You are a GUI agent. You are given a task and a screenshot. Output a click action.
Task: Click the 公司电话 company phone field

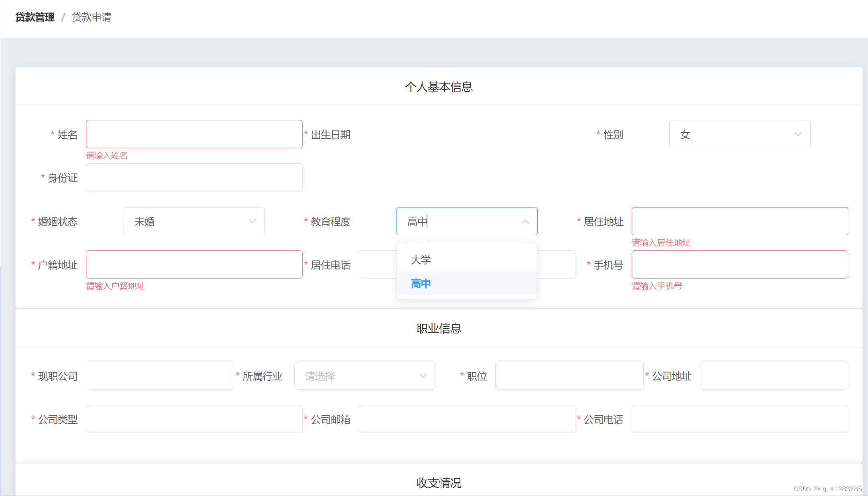pos(739,419)
